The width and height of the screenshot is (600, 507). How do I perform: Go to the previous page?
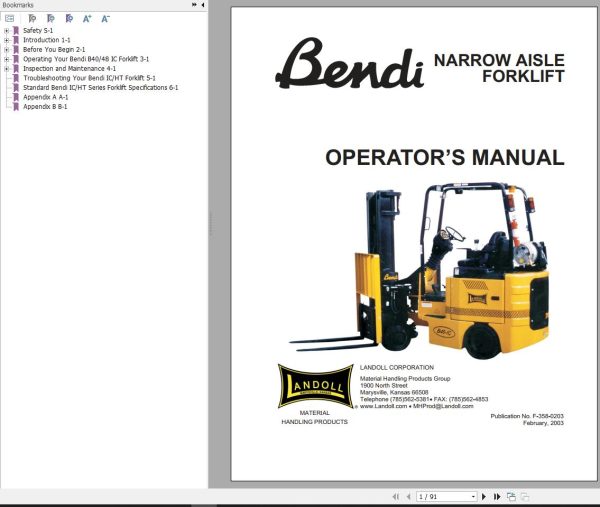408,497
